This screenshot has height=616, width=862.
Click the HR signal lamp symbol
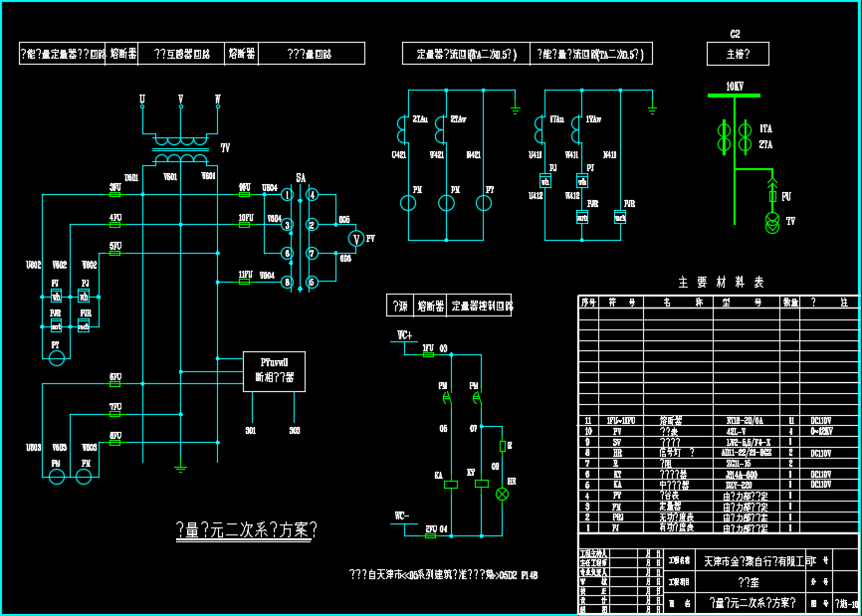pos(502,494)
